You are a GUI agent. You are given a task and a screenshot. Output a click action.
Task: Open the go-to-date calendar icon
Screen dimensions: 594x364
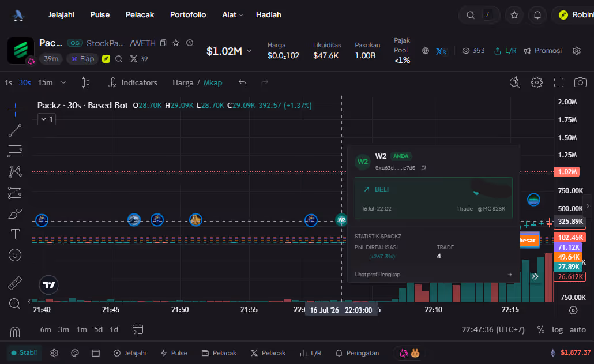(x=137, y=329)
